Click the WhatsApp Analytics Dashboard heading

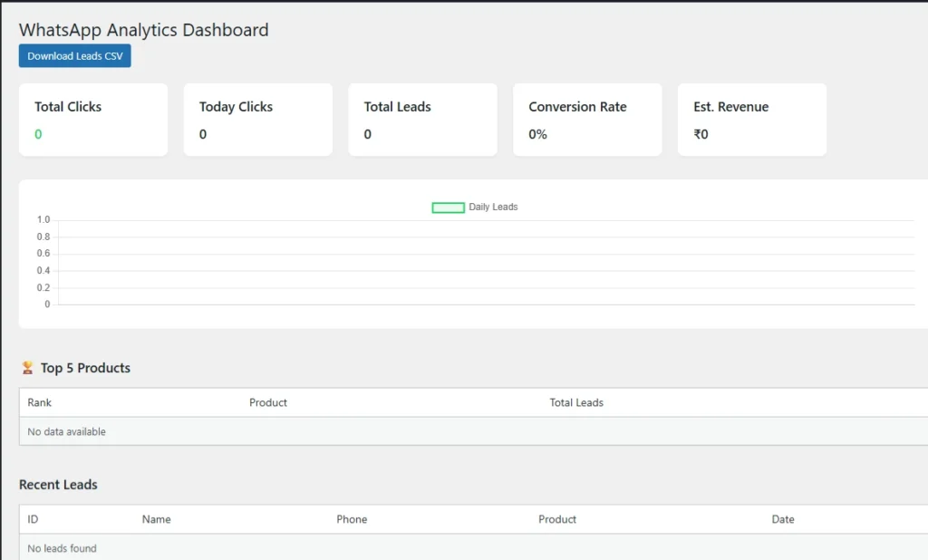click(x=144, y=30)
